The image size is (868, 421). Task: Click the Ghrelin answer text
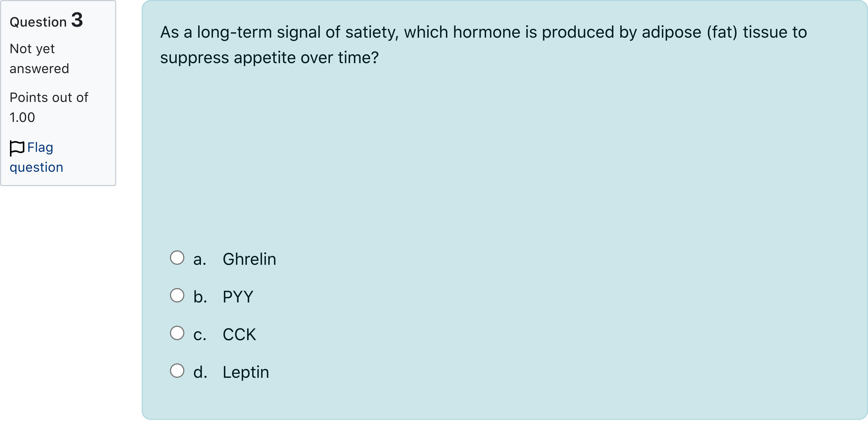tap(249, 259)
